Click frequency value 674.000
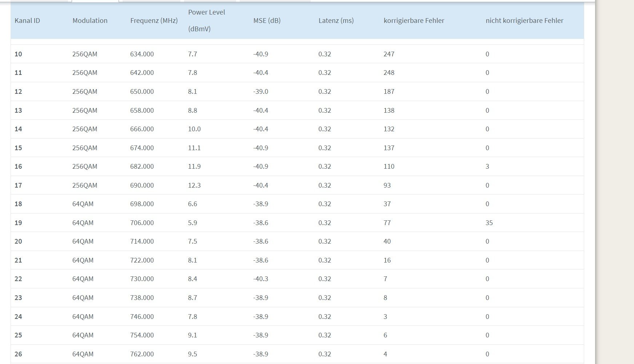634x364 pixels. tap(142, 148)
